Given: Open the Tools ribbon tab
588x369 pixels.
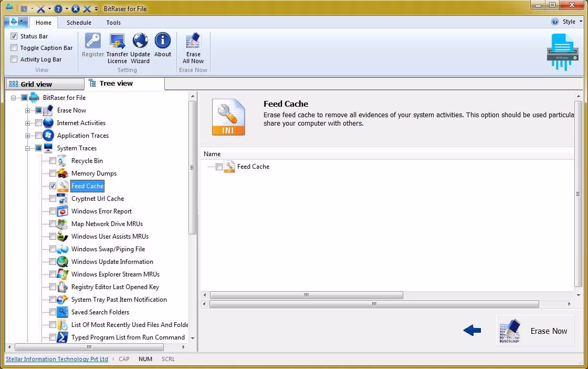Looking at the screenshot, I should tap(113, 23).
